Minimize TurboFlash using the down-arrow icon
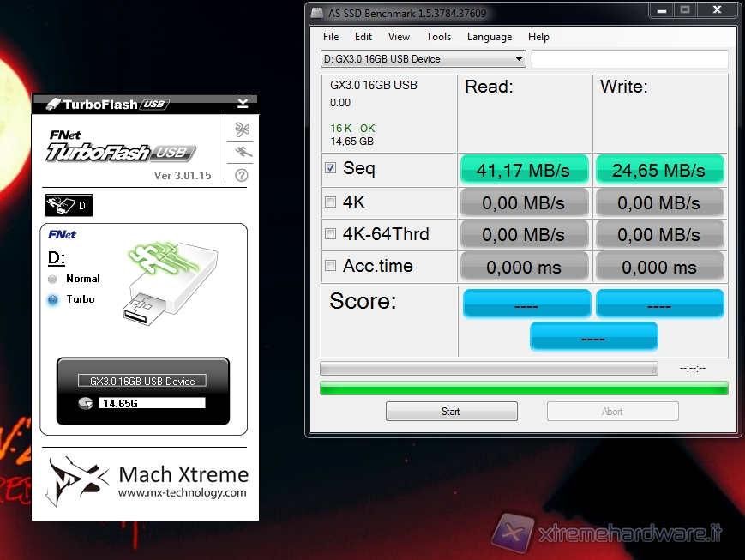Viewport: 745px width, 560px height. click(x=243, y=103)
